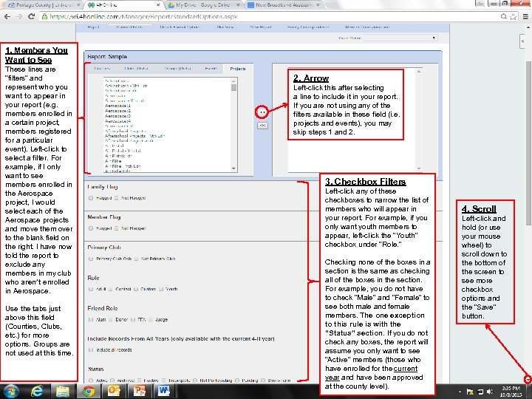Check Not Flagged under Member Flag
This screenshot has height=399, width=532.
[117, 228]
